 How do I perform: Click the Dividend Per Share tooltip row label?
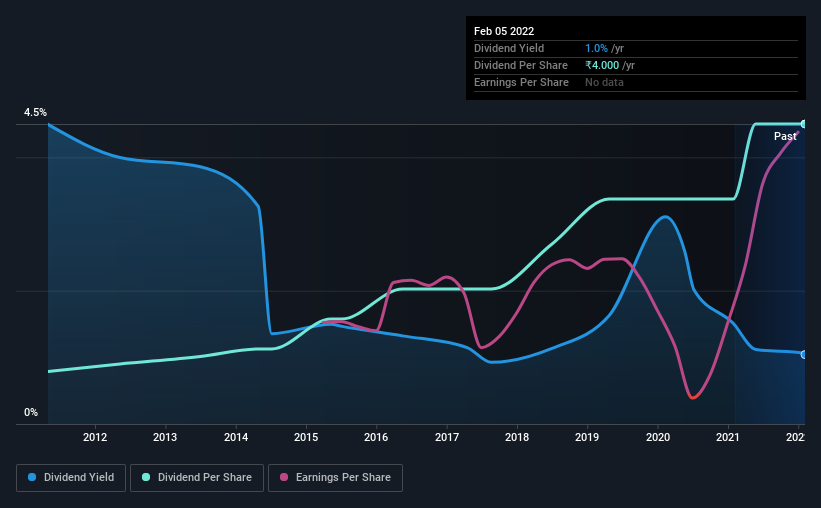[x=520, y=65]
